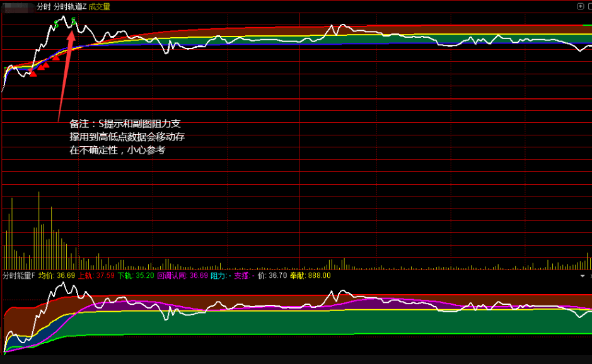592x364 pixels.
Task: Click the up-arrow icon at top right
Action: pos(580,6)
